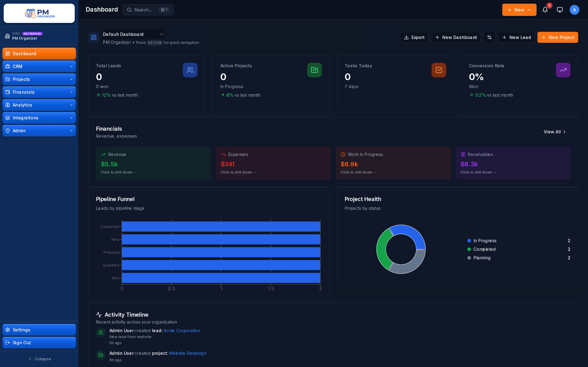Expand the Financials sidebar section

click(x=39, y=92)
